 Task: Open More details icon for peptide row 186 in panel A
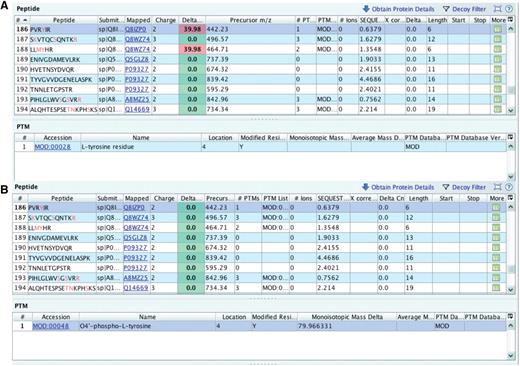tap(497, 29)
